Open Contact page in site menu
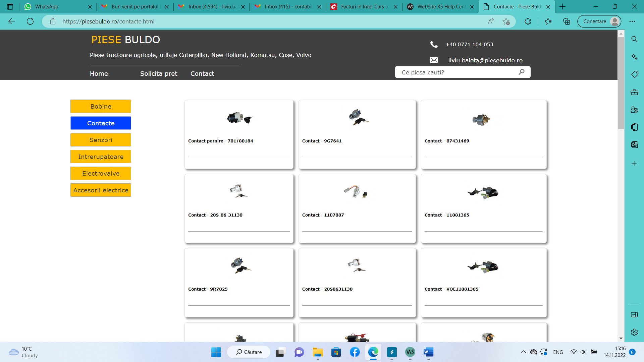The image size is (644, 362). pos(202,74)
